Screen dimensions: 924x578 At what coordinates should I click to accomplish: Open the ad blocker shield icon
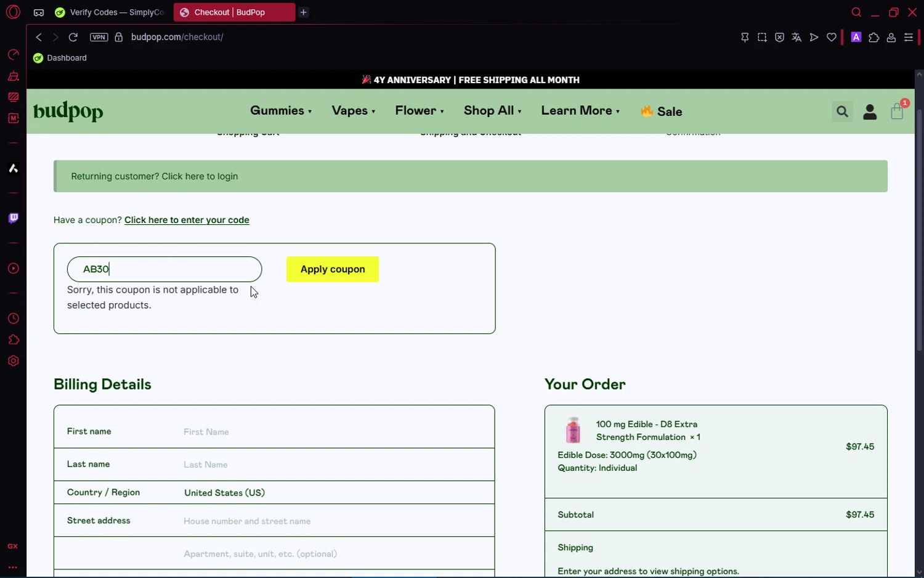pos(779,38)
